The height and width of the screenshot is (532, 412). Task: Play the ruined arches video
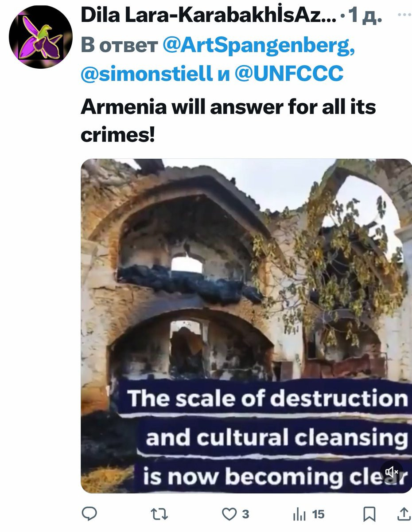246,326
